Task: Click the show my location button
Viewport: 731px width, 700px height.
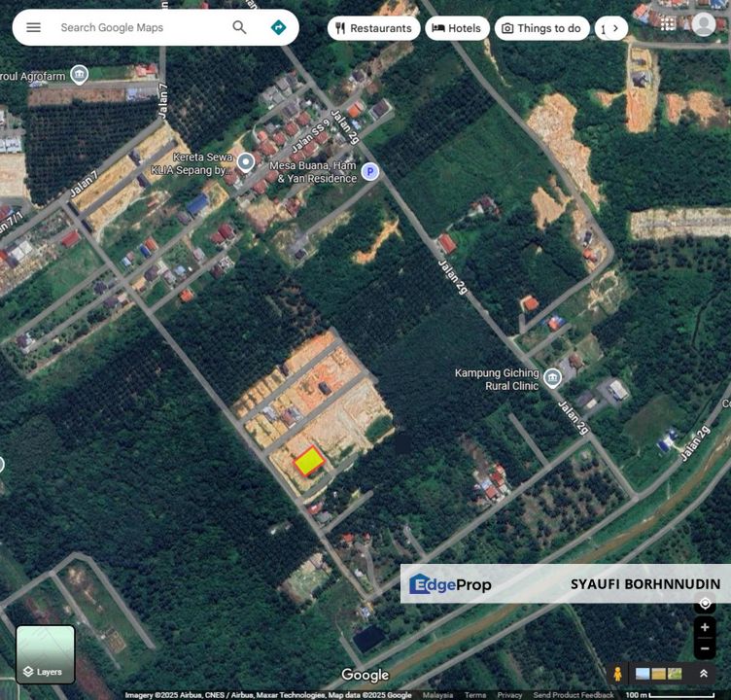Action: (x=706, y=605)
